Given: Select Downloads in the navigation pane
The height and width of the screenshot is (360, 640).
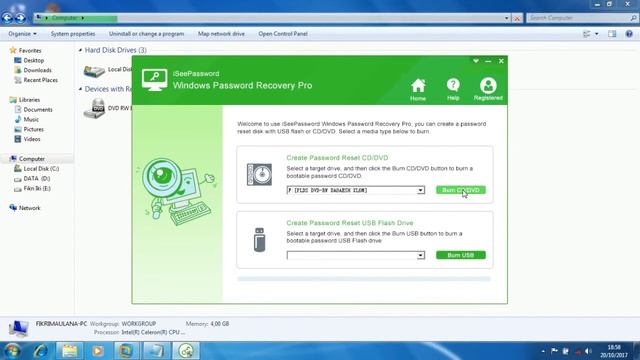Looking at the screenshot, I should pos(37,70).
